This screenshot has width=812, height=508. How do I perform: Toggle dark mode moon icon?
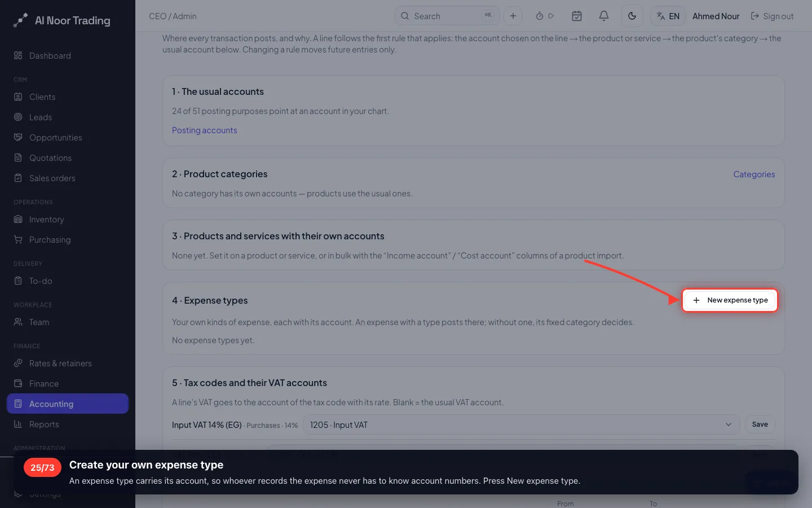632,16
